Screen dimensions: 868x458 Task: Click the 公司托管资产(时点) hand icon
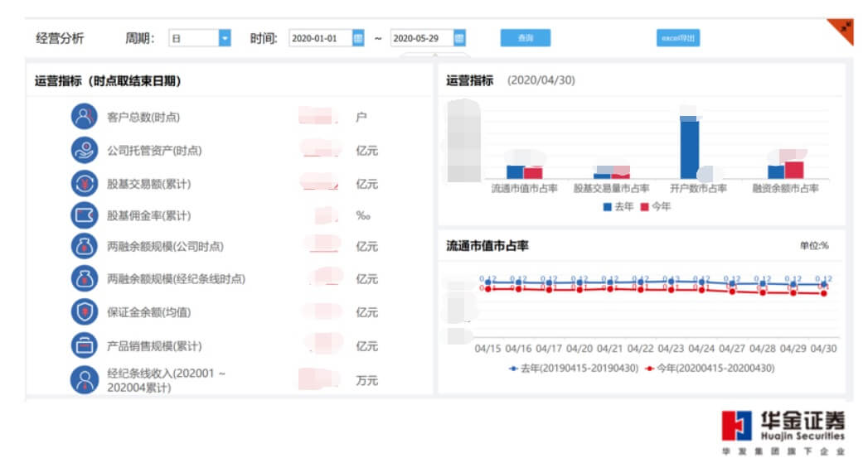84,150
